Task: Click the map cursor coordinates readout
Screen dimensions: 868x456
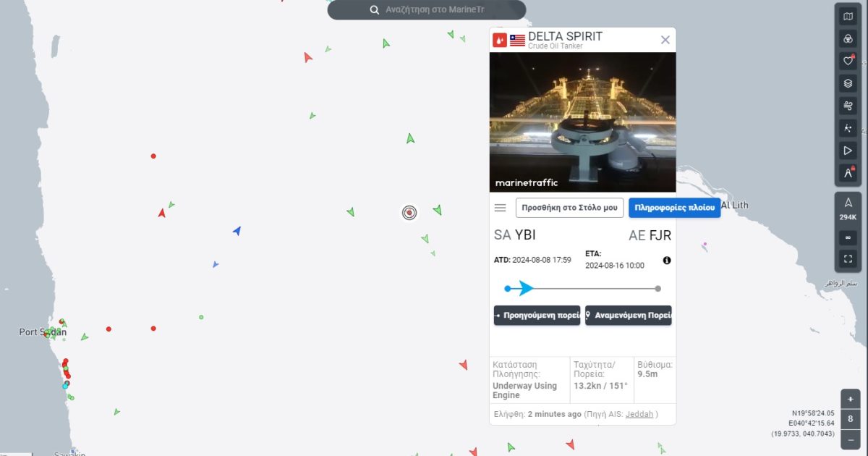Action: tap(802, 423)
